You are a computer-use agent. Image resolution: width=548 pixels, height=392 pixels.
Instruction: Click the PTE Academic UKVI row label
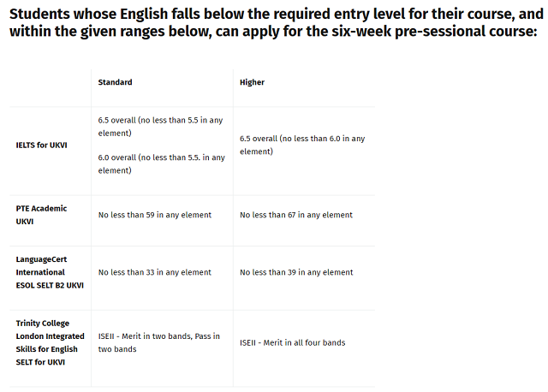[x=41, y=215]
